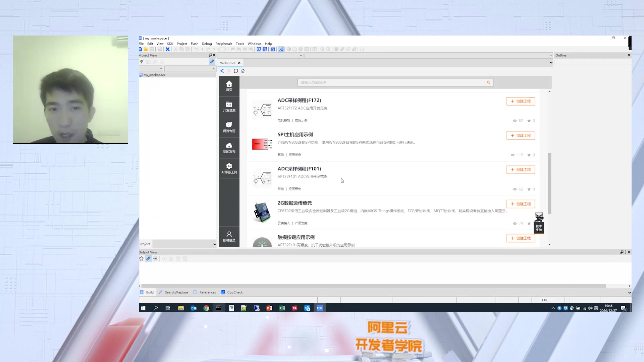Expand the Output View tabs dropdown arrow
Image resolution: width=644 pixels, height=362 pixels.
pyautogui.click(x=629, y=293)
